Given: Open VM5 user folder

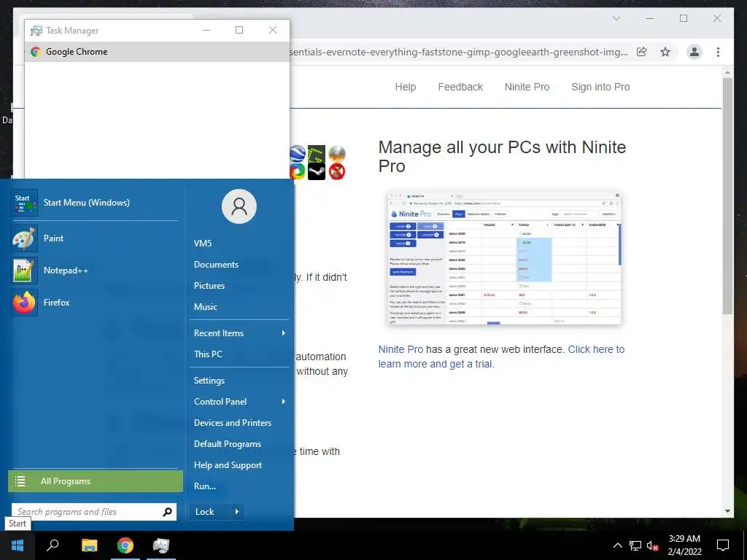Looking at the screenshot, I should click(x=203, y=244).
